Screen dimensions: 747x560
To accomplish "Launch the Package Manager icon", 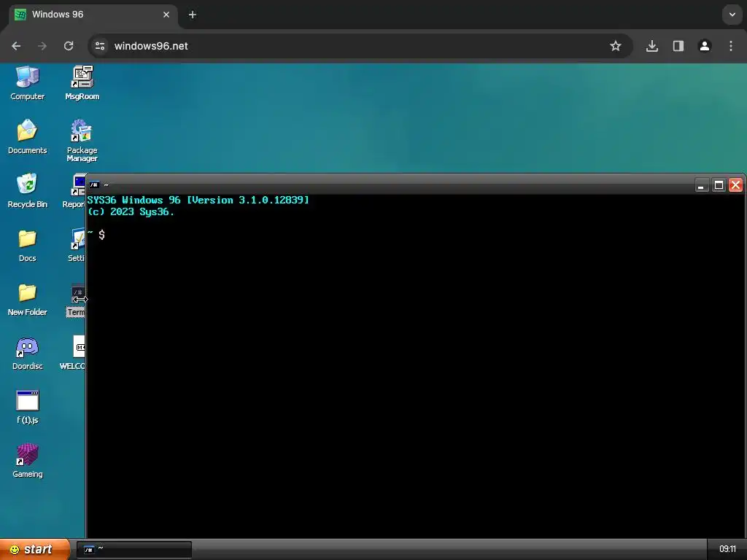I will tap(82, 141).
